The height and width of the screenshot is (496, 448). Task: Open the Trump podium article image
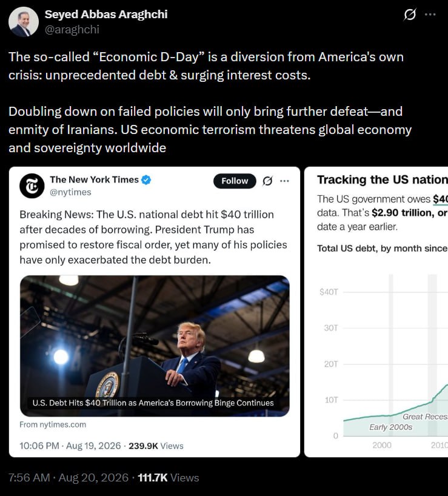(x=155, y=346)
